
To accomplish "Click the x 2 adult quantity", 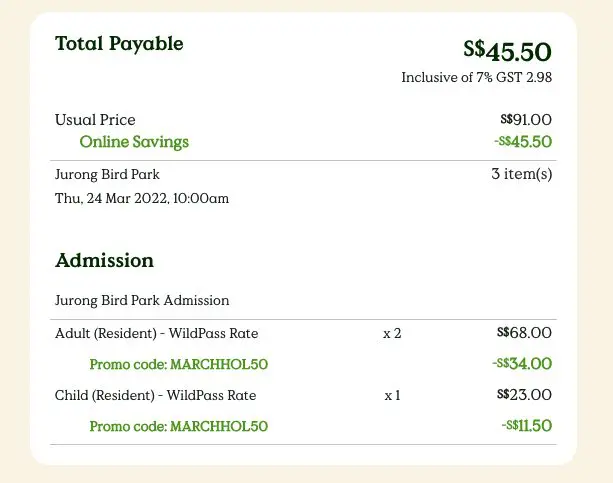I will 392,333.
